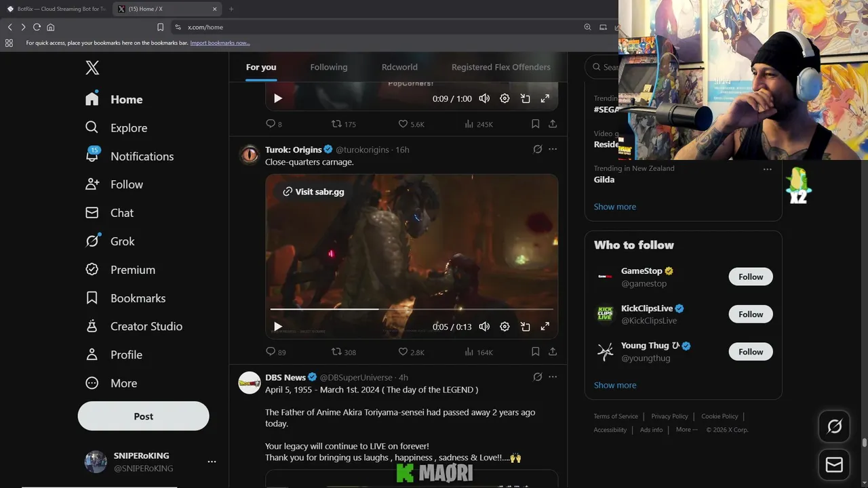View analytics showing 245K views

[478, 124]
